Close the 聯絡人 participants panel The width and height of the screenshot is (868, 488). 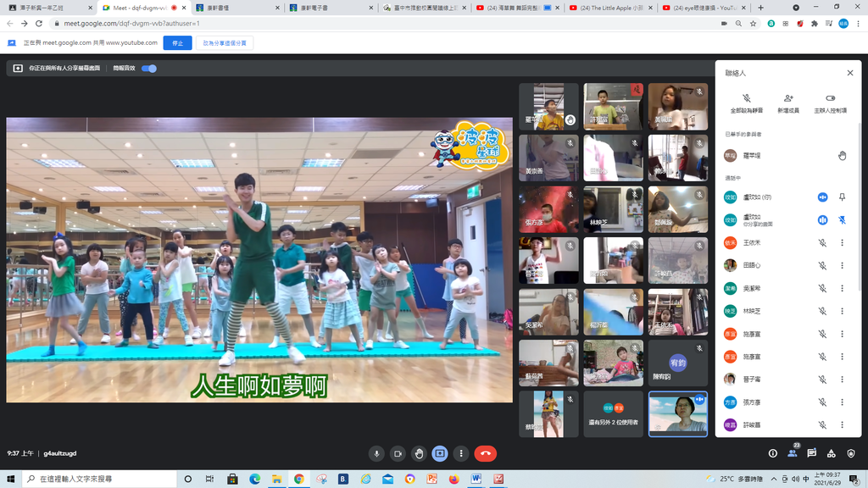(x=850, y=73)
